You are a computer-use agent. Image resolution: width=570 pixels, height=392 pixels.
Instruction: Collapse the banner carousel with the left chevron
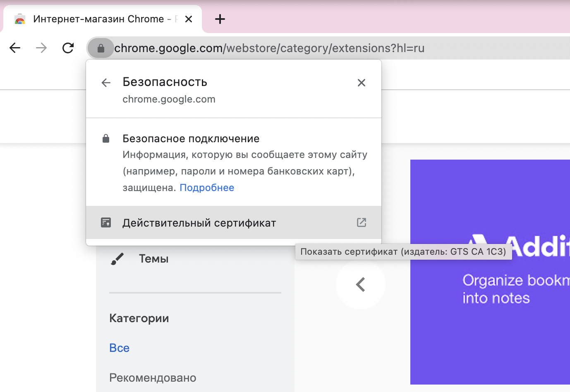coord(360,284)
